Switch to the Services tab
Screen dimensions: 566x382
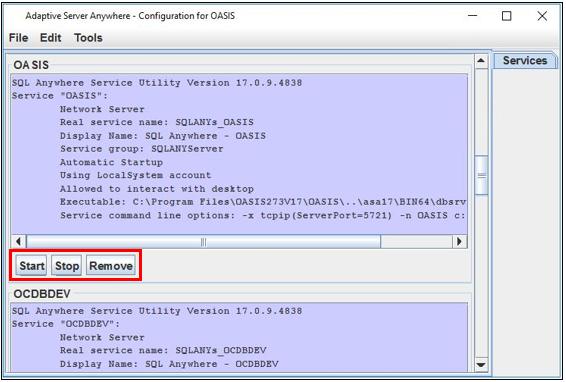tap(524, 60)
